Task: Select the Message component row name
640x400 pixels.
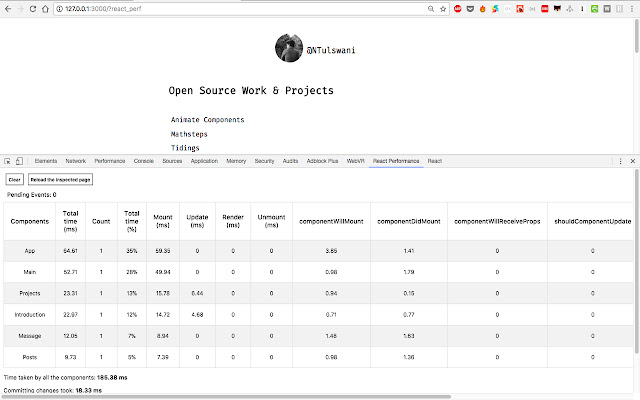Action: [x=30, y=336]
